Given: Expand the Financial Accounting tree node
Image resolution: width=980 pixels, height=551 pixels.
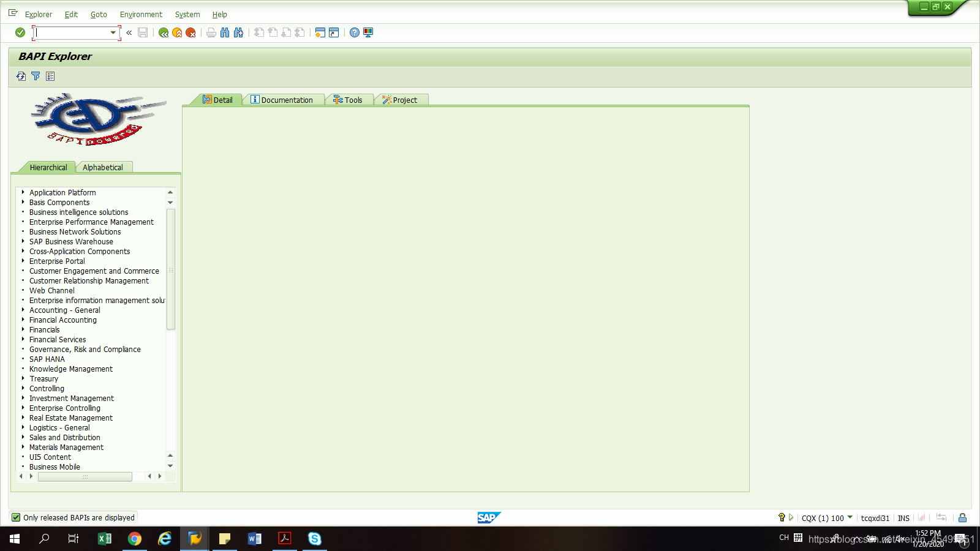Looking at the screenshot, I should (x=23, y=320).
